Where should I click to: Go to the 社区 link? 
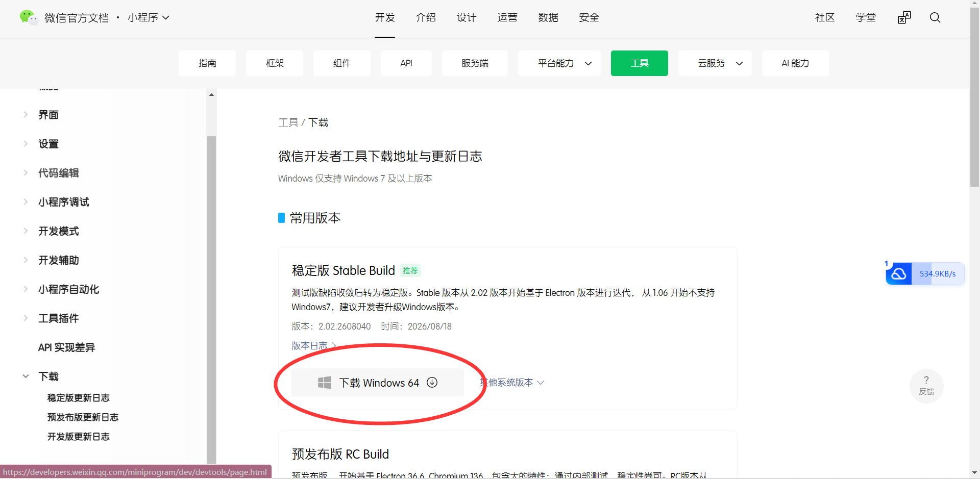(825, 18)
